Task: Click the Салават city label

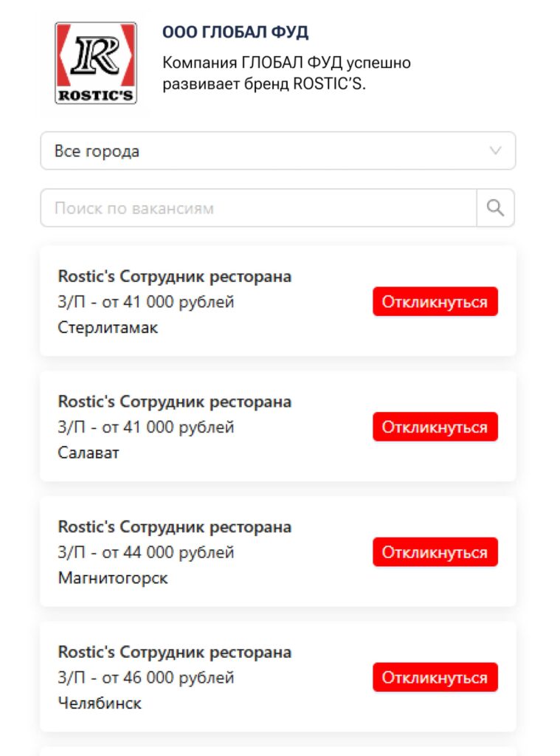Action: point(89,453)
